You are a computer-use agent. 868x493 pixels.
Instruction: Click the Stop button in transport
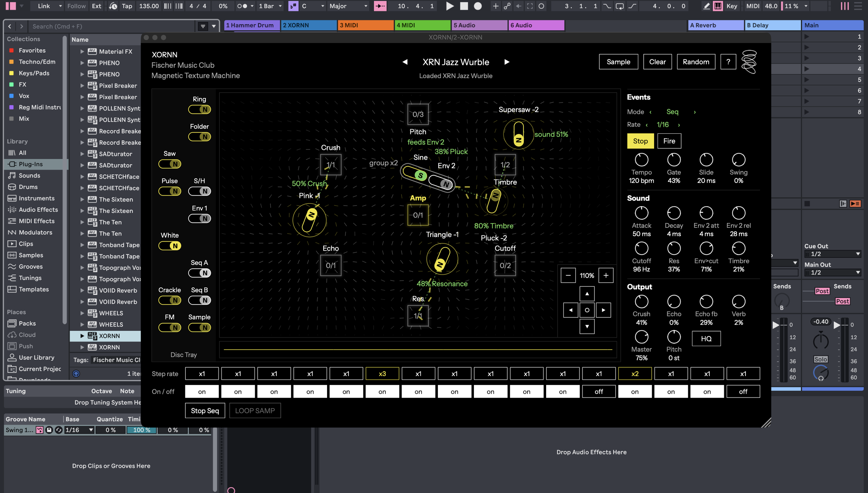(x=464, y=6)
